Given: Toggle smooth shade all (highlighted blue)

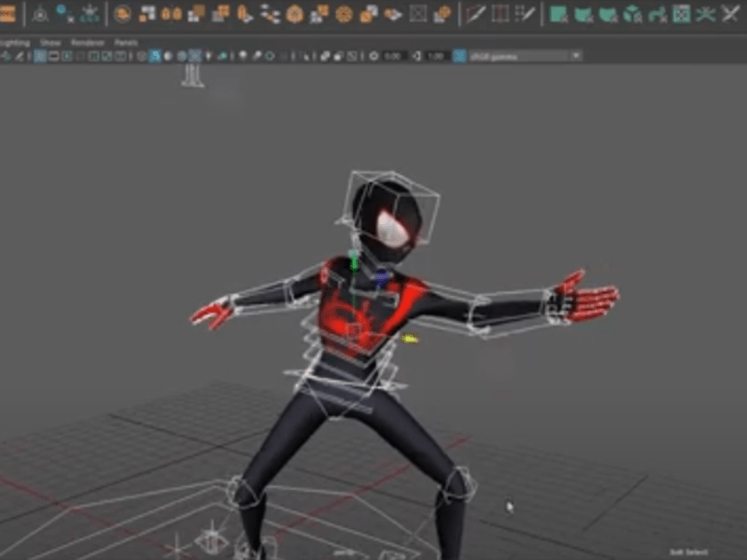Looking at the screenshot, I should pos(155,56).
